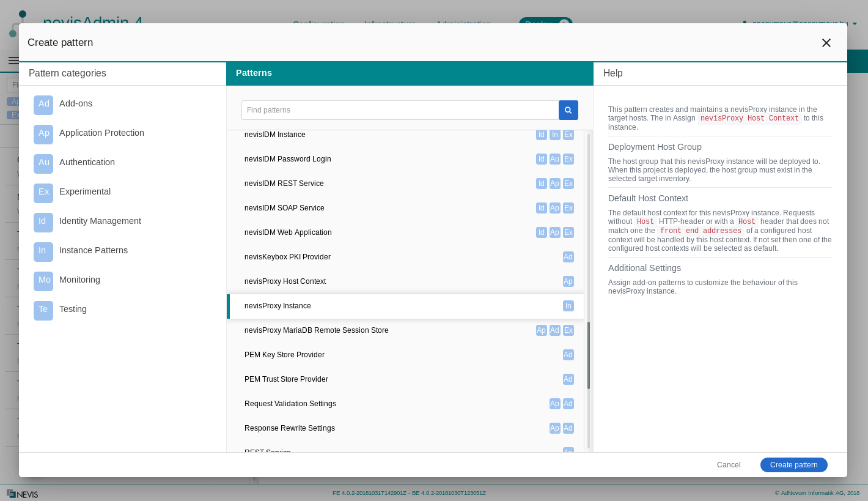Open the hamburger menu behind the dialog
The image size is (868, 501).
click(13, 61)
